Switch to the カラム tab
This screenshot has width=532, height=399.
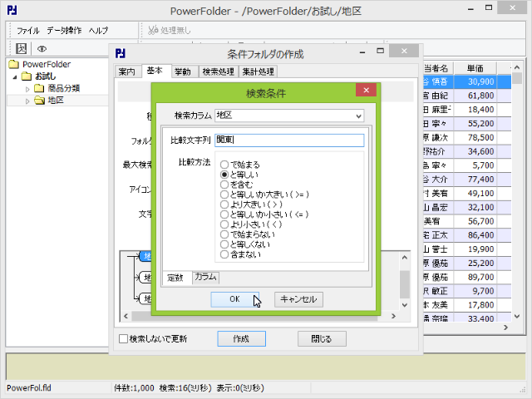coord(205,277)
